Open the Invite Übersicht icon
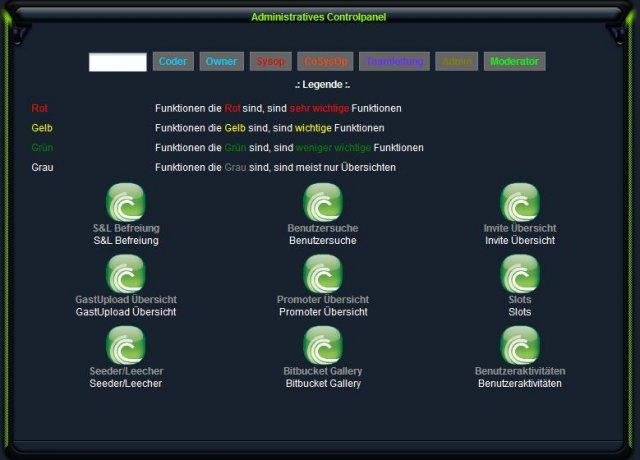640x460 pixels. click(x=520, y=202)
